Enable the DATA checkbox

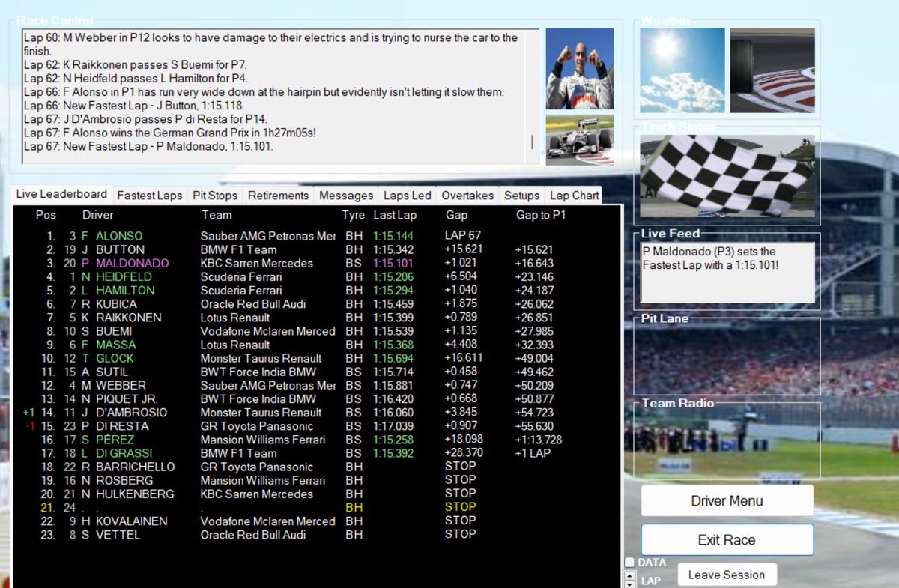click(630, 563)
